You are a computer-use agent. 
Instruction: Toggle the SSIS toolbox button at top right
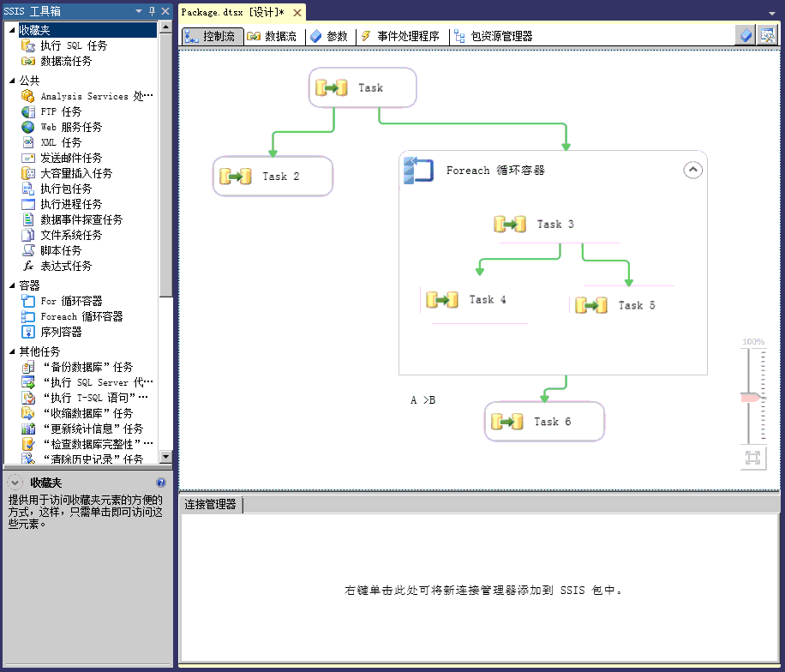[767, 36]
